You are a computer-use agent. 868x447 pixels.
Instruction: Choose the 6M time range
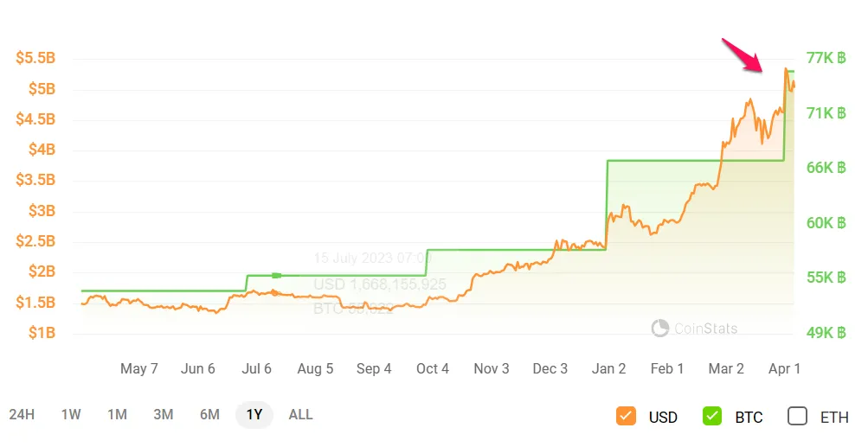[209, 415]
